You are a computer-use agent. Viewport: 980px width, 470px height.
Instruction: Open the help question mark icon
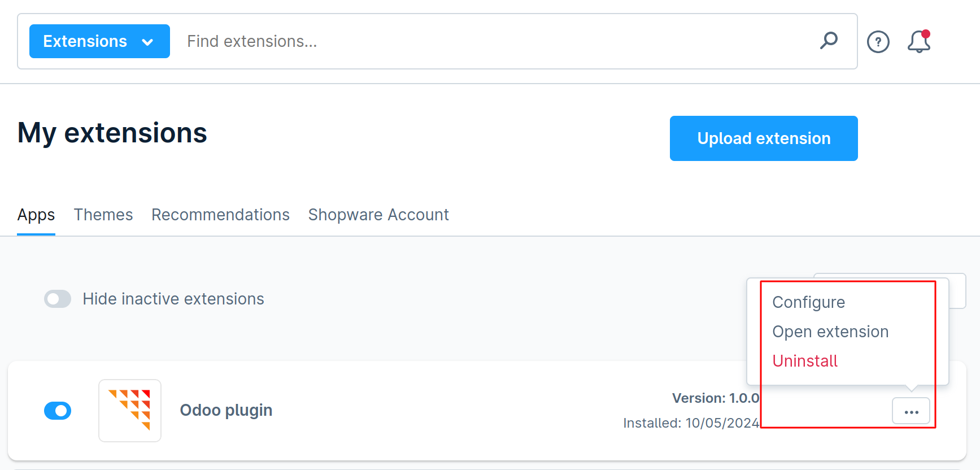[x=878, y=42]
